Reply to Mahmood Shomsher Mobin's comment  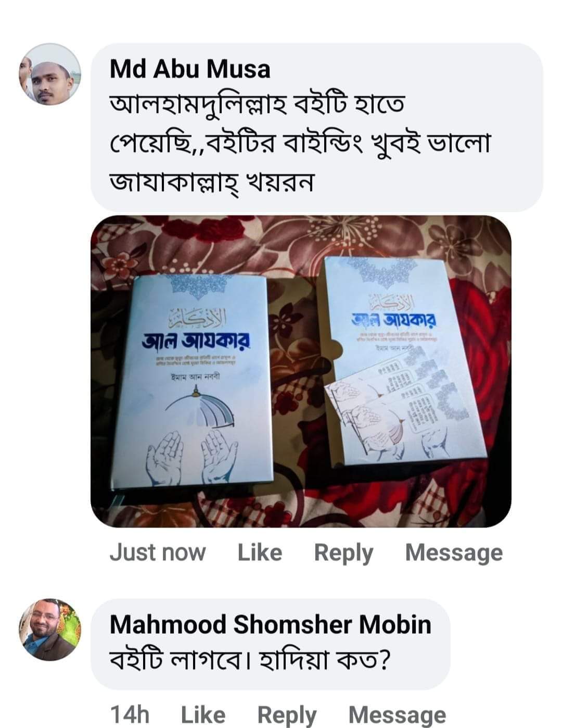(x=287, y=716)
